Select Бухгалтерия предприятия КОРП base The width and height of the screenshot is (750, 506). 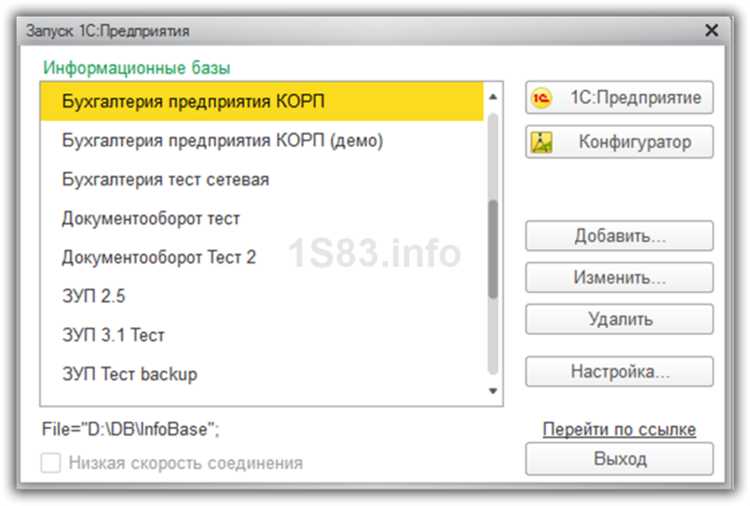click(262, 101)
